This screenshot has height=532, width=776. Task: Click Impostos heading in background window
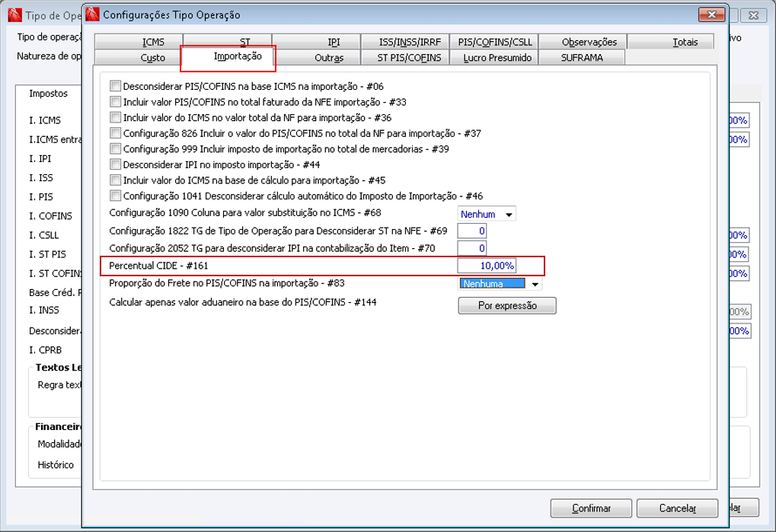tap(48, 94)
